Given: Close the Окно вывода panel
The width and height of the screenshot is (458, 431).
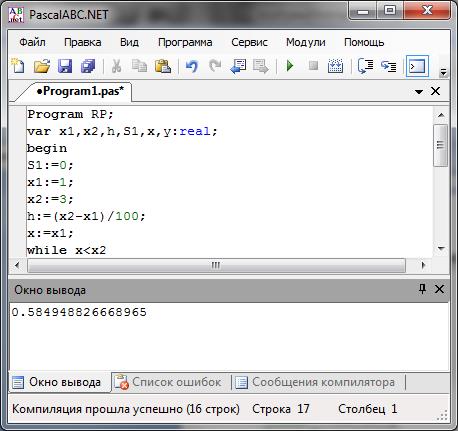Looking at the screenshot, I should 439,289.
